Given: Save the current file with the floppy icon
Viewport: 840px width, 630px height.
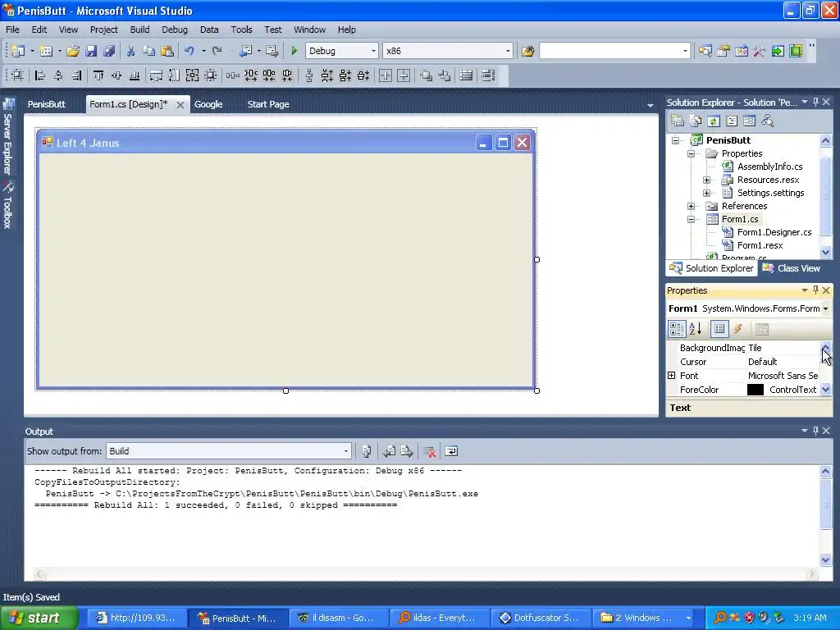Looking at the screenshot, I should point(91,51).
